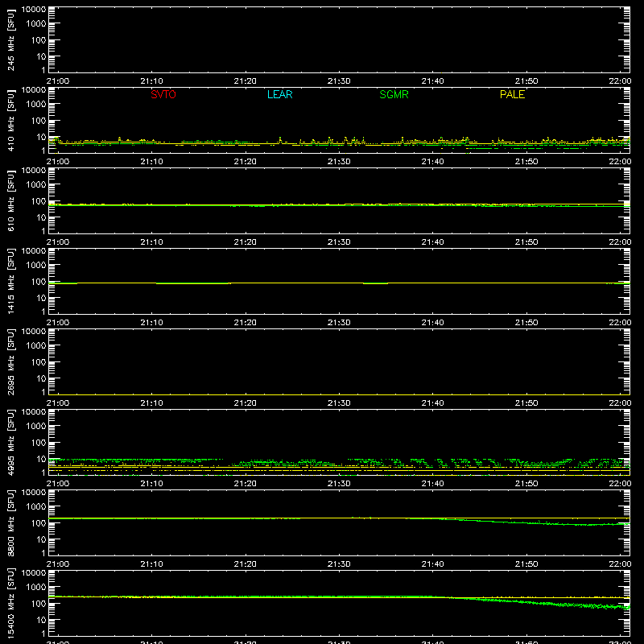Click the green SGMR station legend label

394,94
